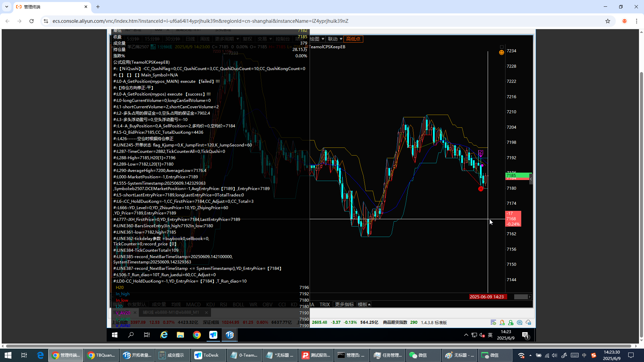This screenshot has width=644, height=362.
Task: Open remote File Explorer folder icon
Action: (180, 335)
